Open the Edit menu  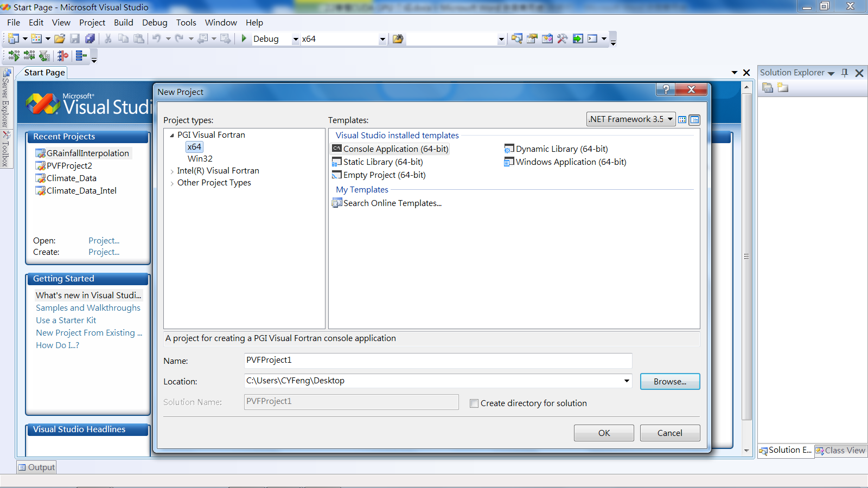[x=36, y=23]
